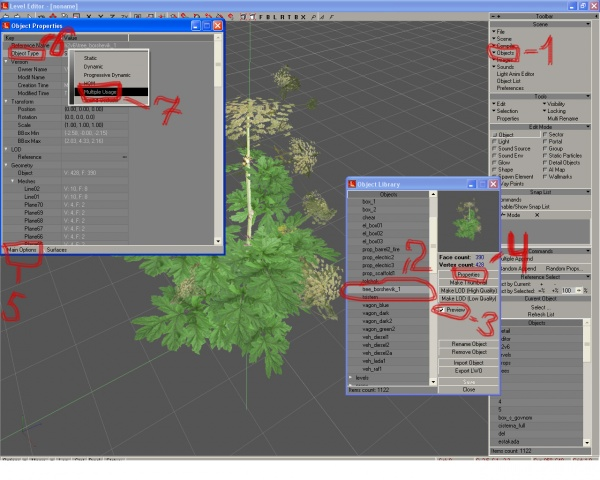This screenshot has width=600, height=480.
Task: Switch to the Surfaces tab
Action: click(57, 250)
